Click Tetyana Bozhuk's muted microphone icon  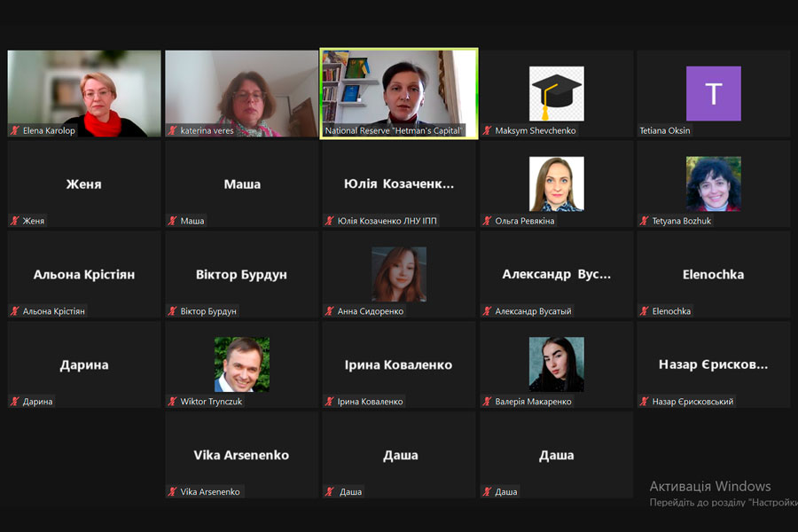pos(645,221)
